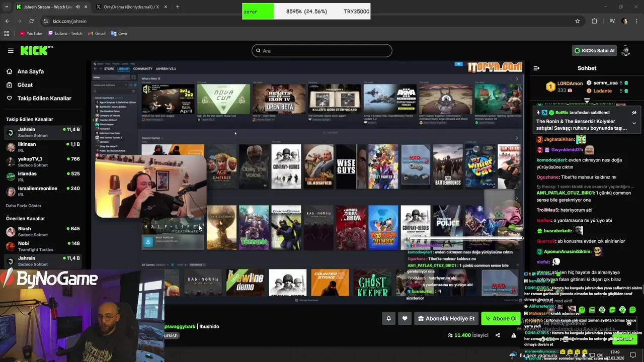Click Daha Fazla Göster link
This screenshot has width=644, height=362.
click(x=24, y=206)
